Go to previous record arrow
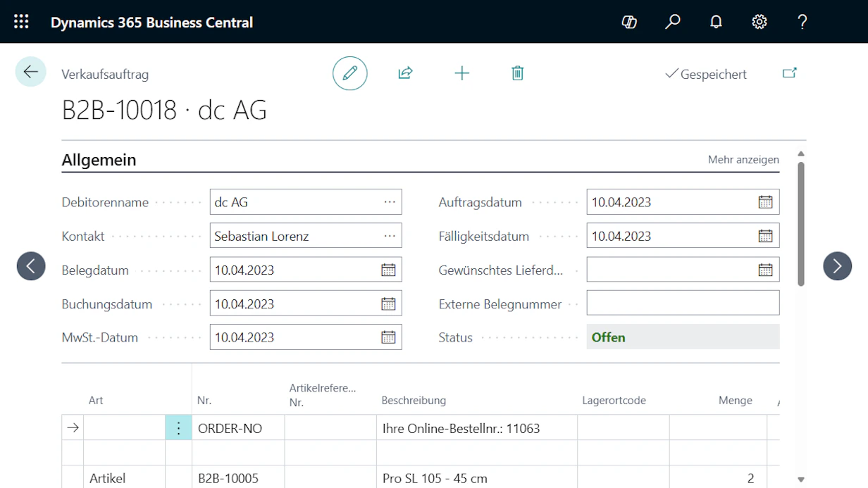 (x=31, y=266)
